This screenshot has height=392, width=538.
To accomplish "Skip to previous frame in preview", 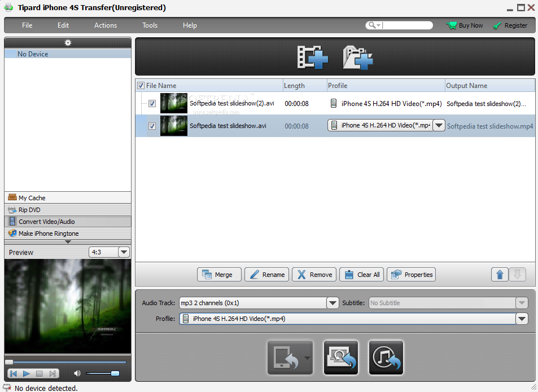I will (x=14, y=373).
